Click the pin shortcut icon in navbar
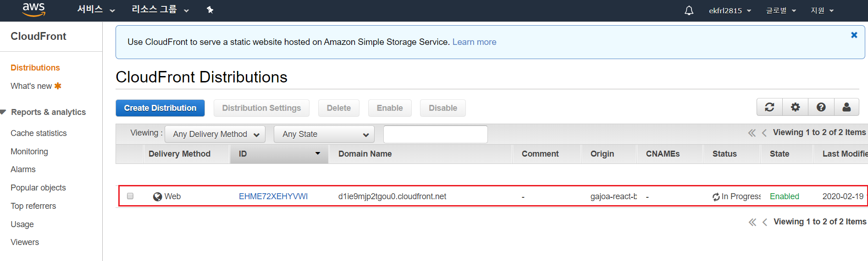This screenshot has width=868, height=261. pyautogui.click(x=210, y=10)
